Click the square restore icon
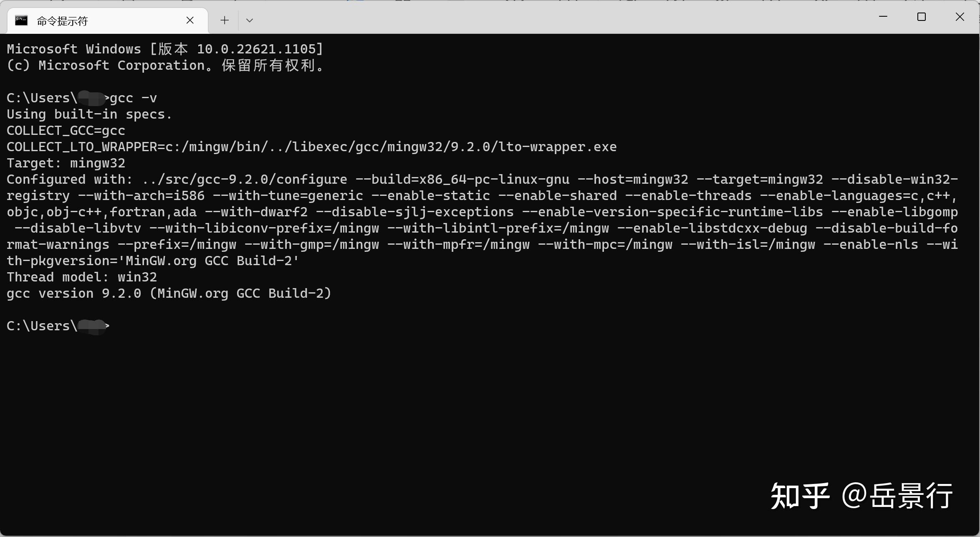 [922, 17]
